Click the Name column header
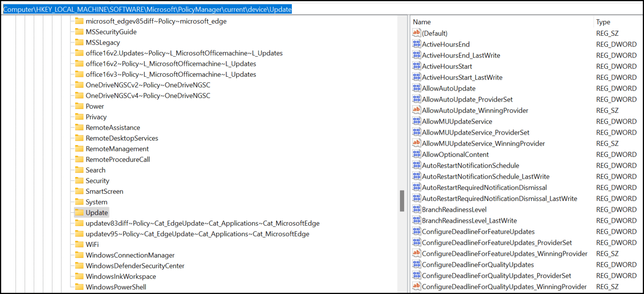Screen dimensions: 644x294 click(421, 21)
